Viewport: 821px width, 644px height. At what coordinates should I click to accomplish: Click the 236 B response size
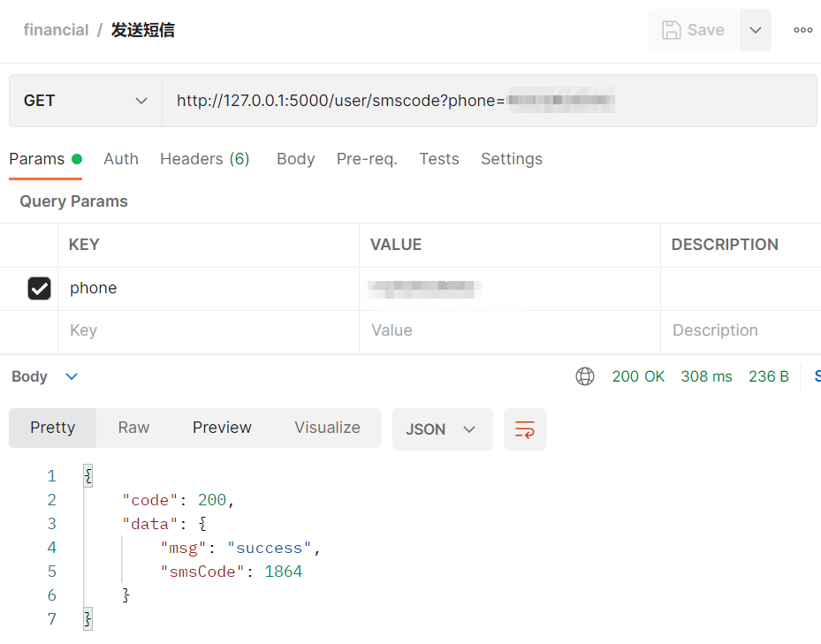coord(769,376)
